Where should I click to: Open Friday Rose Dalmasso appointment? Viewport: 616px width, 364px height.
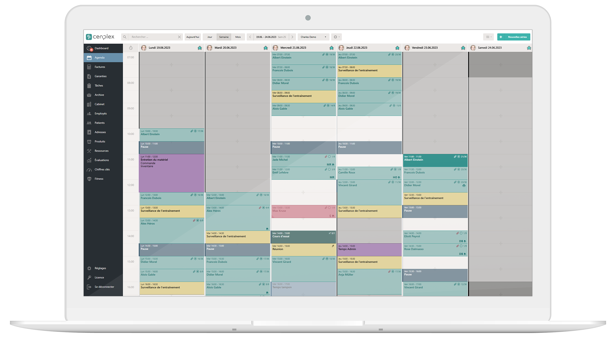click(x=435, y=250)
